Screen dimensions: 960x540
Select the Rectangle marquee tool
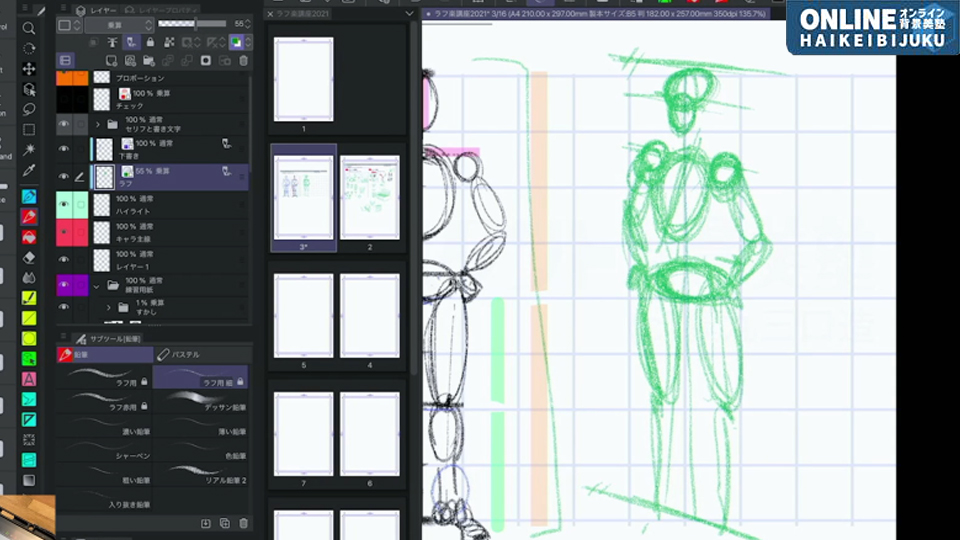(29, 130)
